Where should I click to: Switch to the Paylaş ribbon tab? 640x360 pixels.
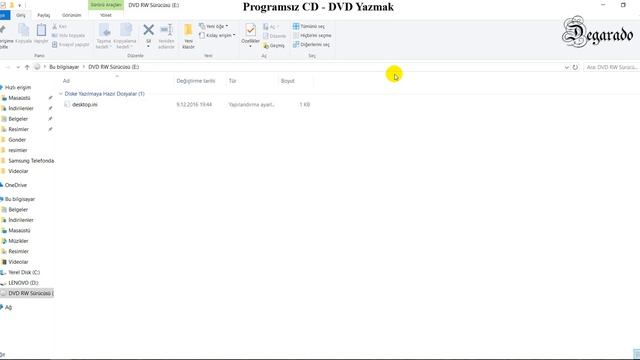tap(44, 15)
